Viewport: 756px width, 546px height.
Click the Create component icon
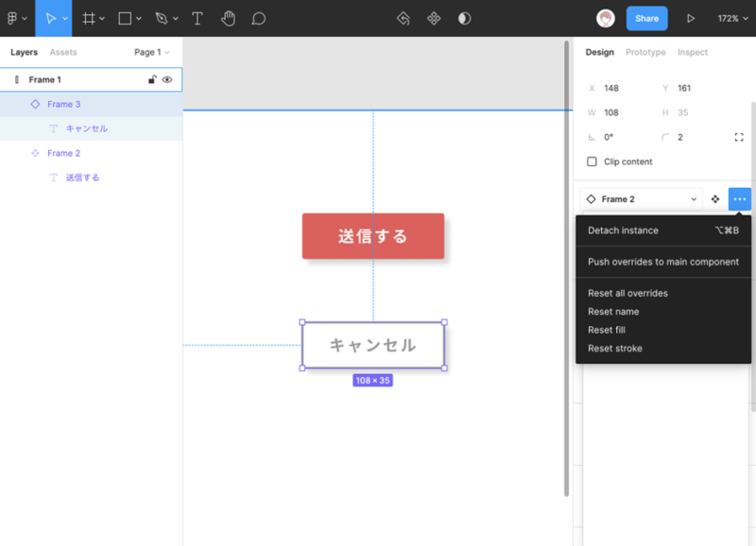coord(434,18)
